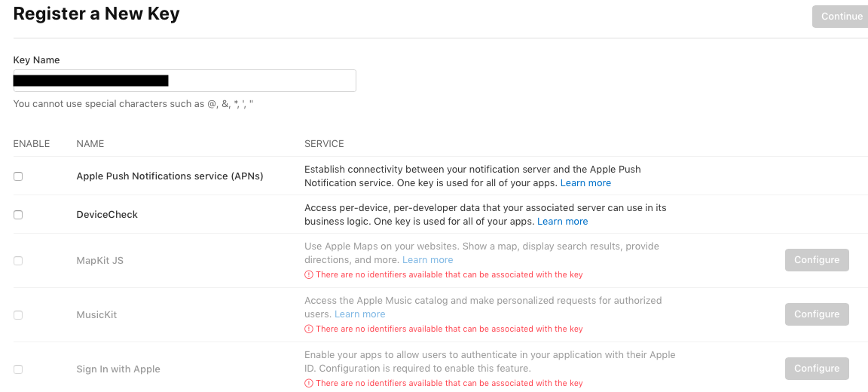Click the Sign In with Apple warning icon
Image resolution: width=868 pixels, height=392 pixels.
click(x=309, y=383)
